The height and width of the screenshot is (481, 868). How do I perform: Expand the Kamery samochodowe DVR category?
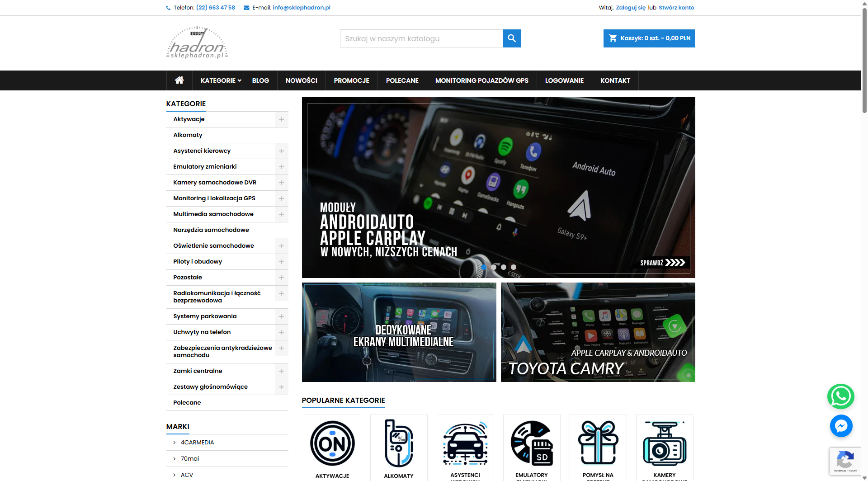[x=281, y=183]
